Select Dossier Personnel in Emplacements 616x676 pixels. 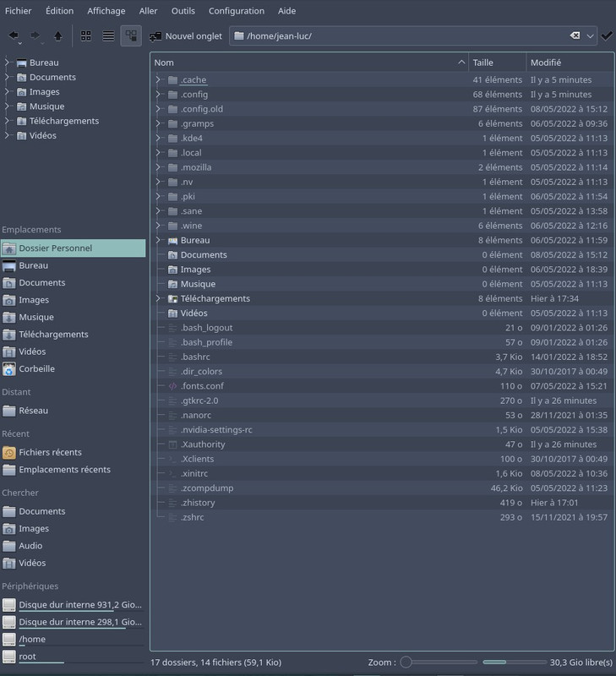pyautogui.click(x=73, y=248)
